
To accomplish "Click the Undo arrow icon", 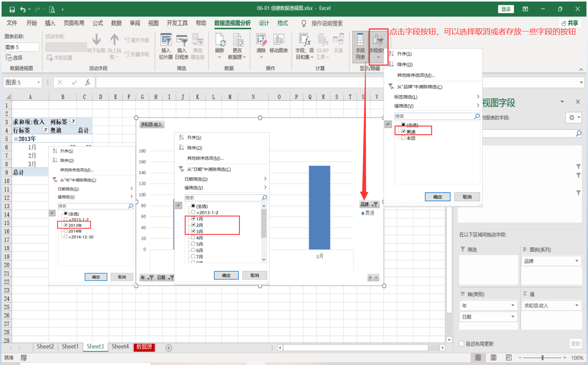I will (x=23, y=9).
